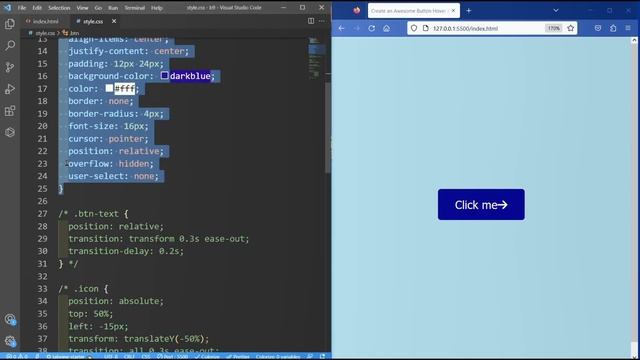640x360 pixels.
Task: Open the Firefox application menu
Action: click(628, 28)
